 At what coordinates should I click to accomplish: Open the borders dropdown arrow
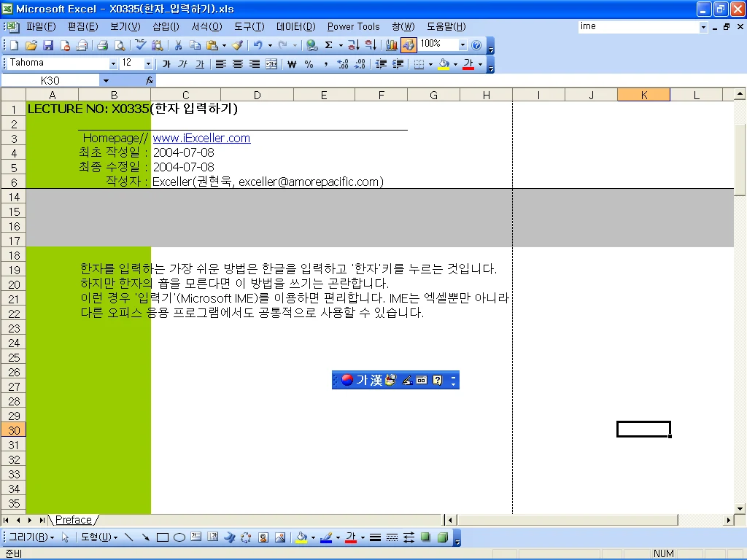pyautogui.click(x=430, y=64)
